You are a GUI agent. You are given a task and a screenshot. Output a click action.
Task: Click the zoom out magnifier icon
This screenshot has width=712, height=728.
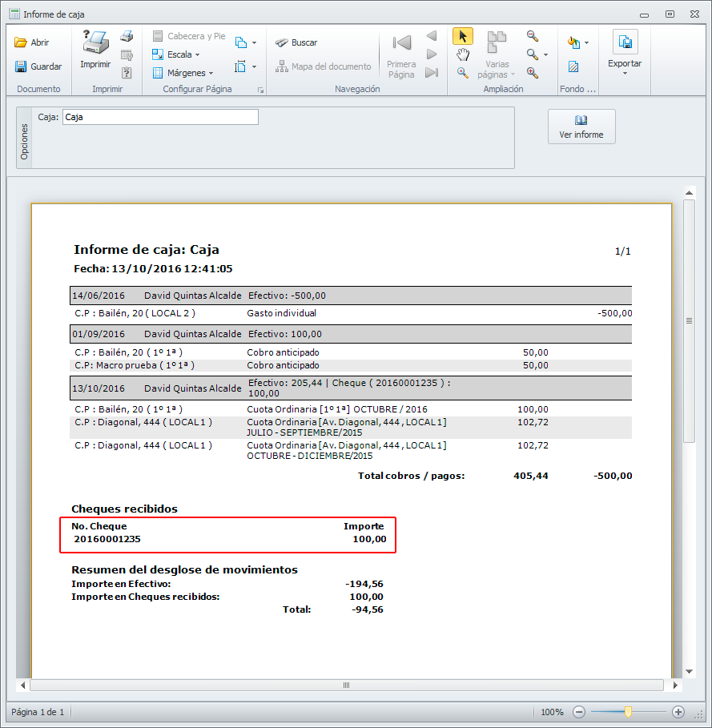[532, 36]
